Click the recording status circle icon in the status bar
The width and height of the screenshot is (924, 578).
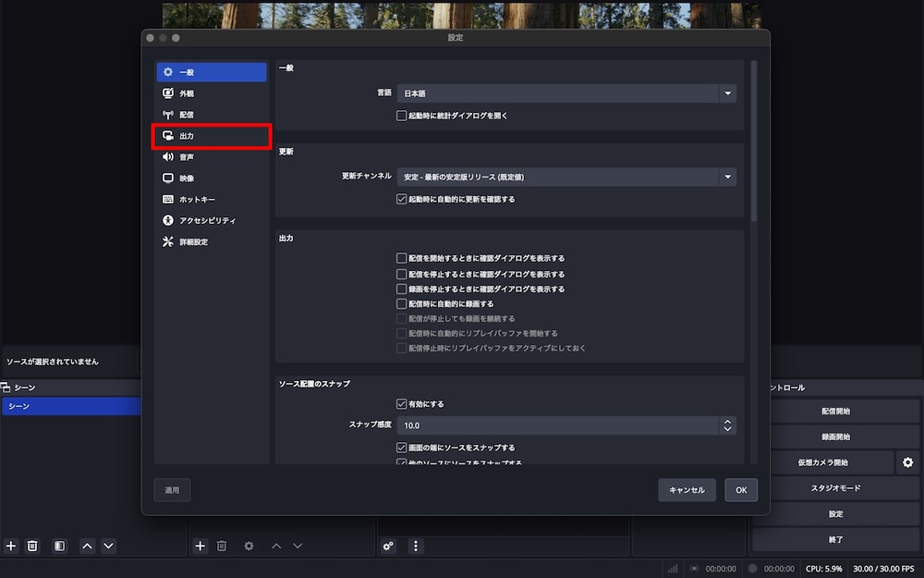pyautogui.click(x=752, y=569)
